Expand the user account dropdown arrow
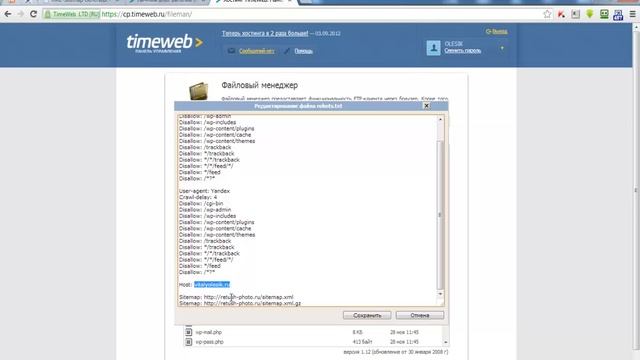The width and height of the screenshot is (640, 360). [502, 48]
